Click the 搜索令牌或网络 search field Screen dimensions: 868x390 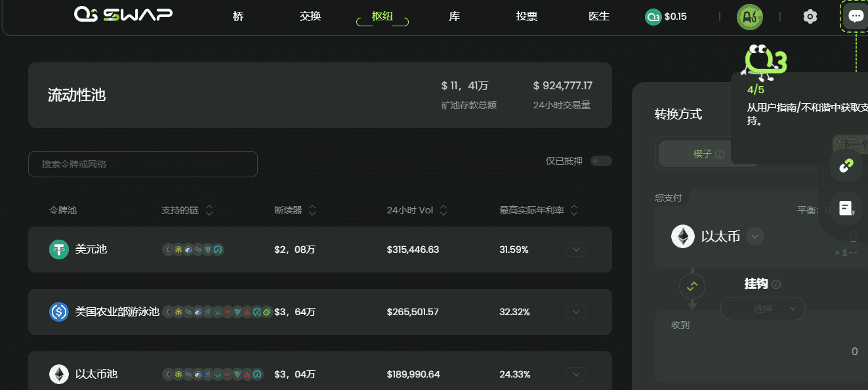(142, 164)
